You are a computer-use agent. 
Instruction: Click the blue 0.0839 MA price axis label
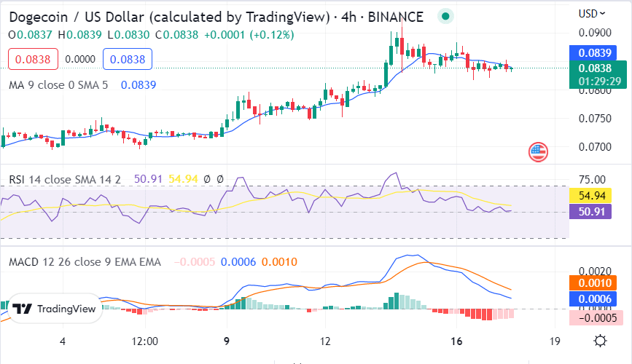593,52
